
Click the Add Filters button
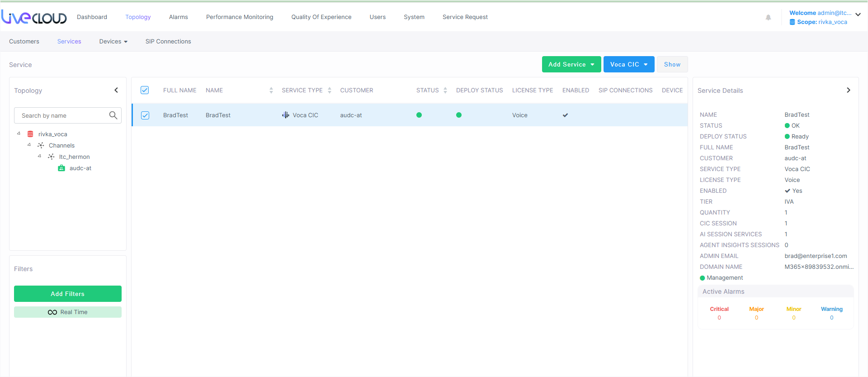click(x=68, y=294)
